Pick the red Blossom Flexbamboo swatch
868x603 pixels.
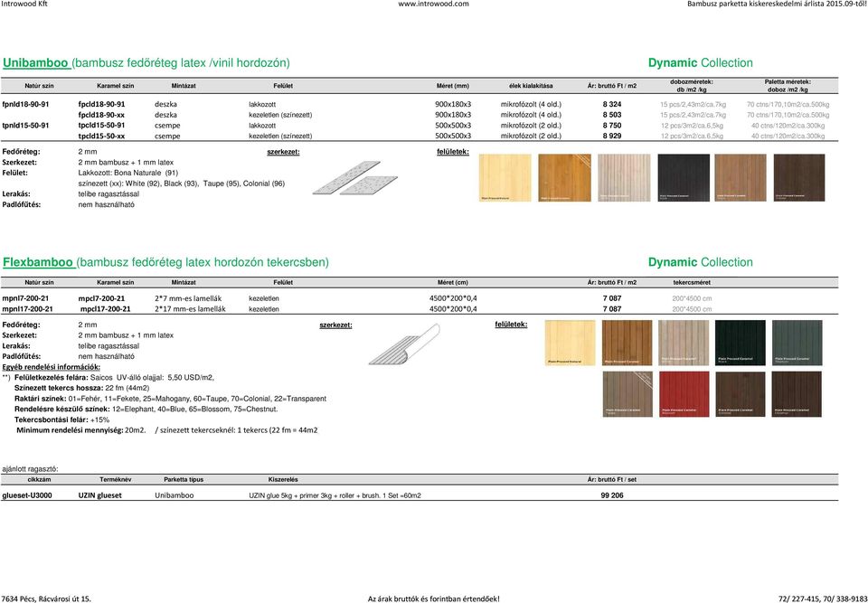(x=684, y=394)
